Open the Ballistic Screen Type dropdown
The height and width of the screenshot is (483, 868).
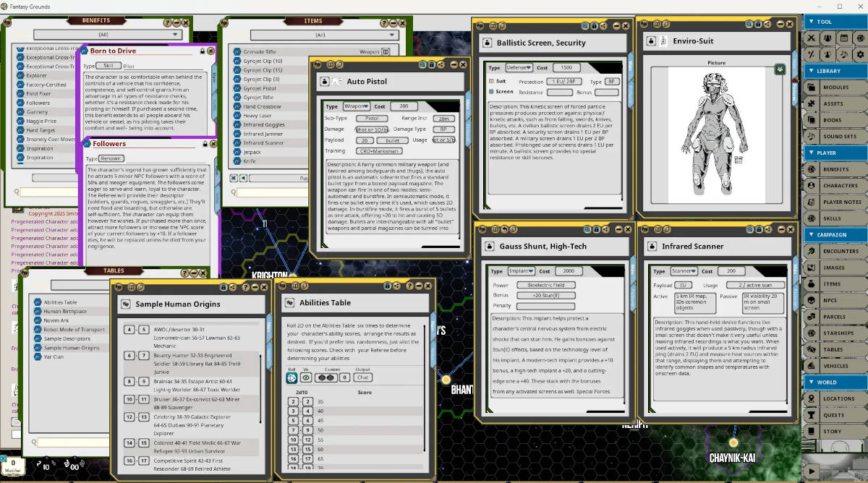click(x=518, y=67)
